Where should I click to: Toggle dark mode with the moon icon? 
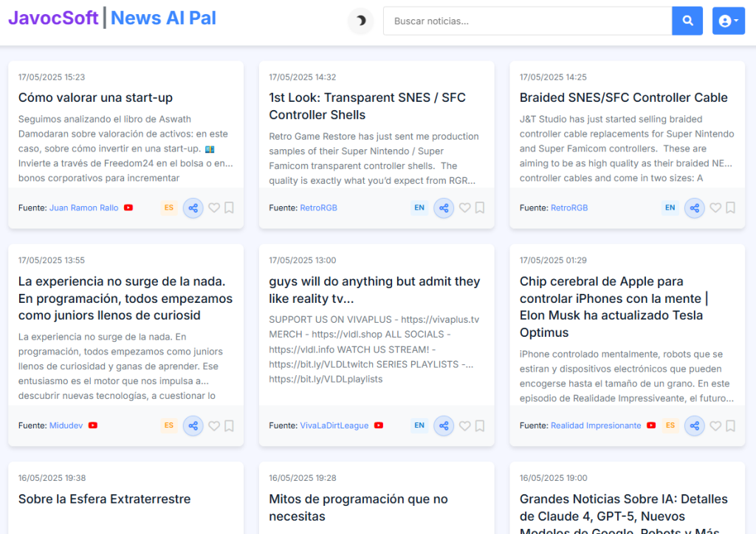tap(360, 21)
